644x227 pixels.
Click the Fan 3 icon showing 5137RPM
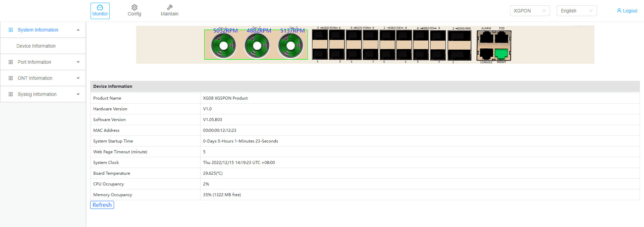point(290,46)
